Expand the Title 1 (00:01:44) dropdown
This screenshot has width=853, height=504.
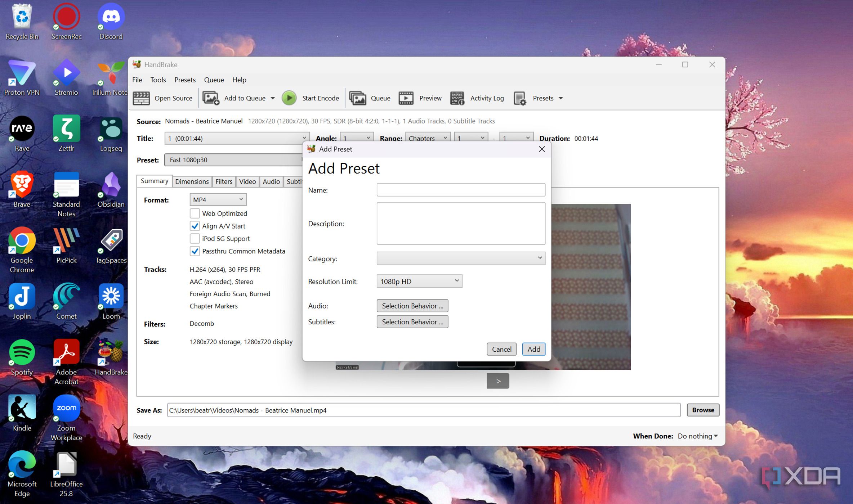click(x=237, y=138)
